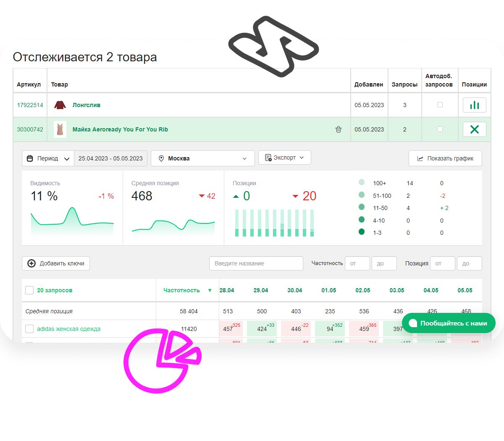The width and height of the screenshot is (504, 441).
Task: Click the dark green 1-3 legend dot
Action: pyautogui.click(x=362, y=232)
